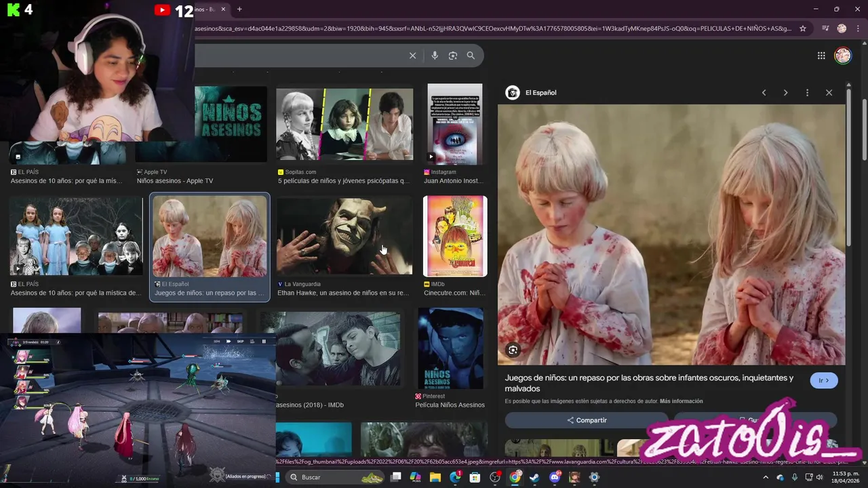The image size is (868, 488).
Task: Go to the next image in the preview panel
Action: pyautogui.click(x=785, y=93)
